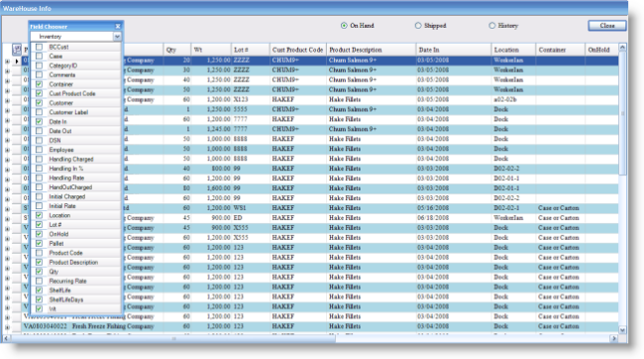Viewport: 644px width, 359px height.
Task: Uncheck the Container field checkbox
Action: pos(39,84)
